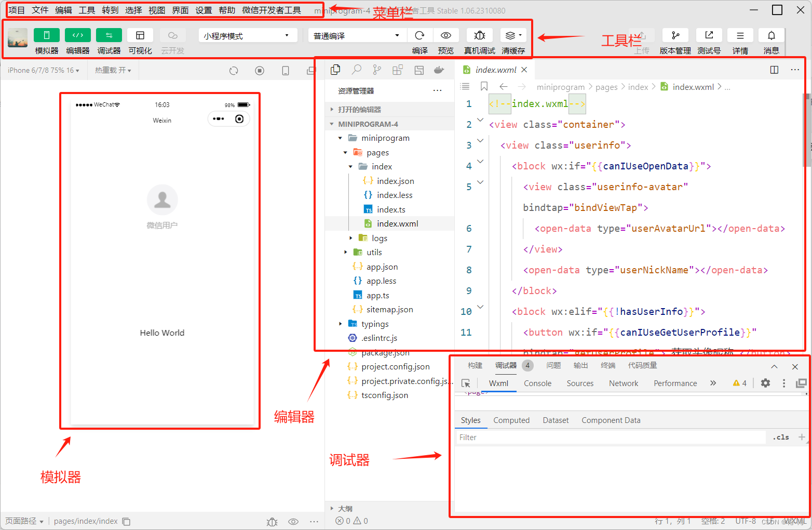This screenshot has width=812, height=530.
Task: Click the user avatar thumbnail in toolbar
Action: click(x=18, y=38)
